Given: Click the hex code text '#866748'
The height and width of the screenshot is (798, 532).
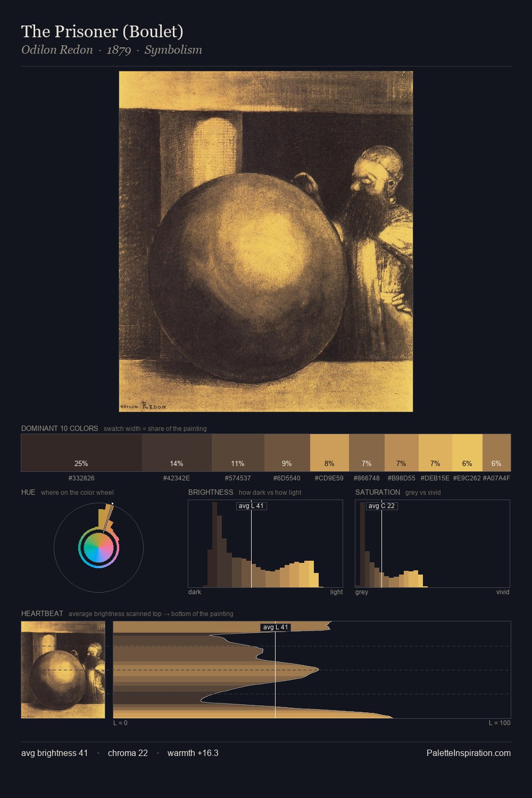Looking at the screenshot, I should (x=367, y=478).
